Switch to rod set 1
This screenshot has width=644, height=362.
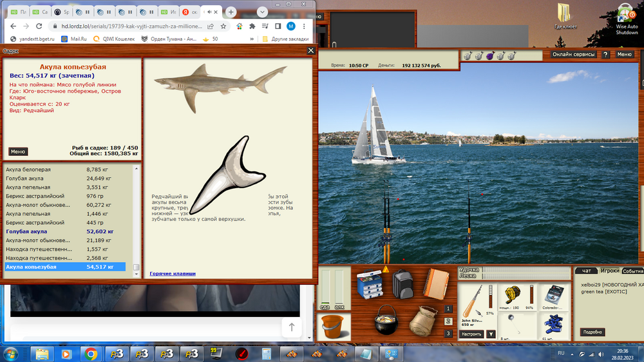click(x=448, y=309)
